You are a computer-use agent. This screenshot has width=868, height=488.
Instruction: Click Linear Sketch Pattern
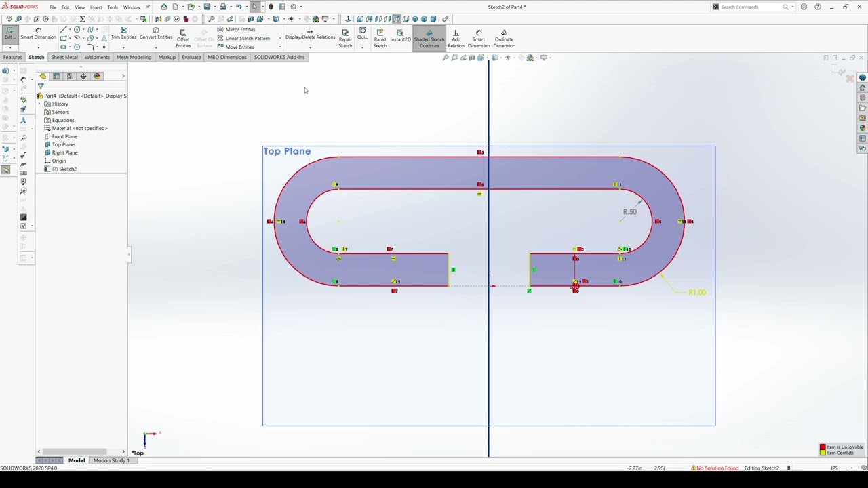[x=243, y=39]
